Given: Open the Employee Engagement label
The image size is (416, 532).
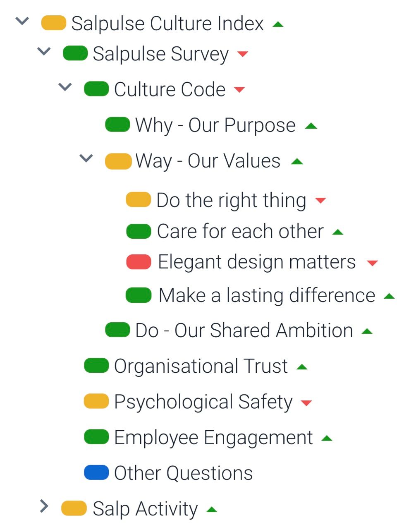Looking at the screenshot, I should pyautogui.click(x=213, y=437).
